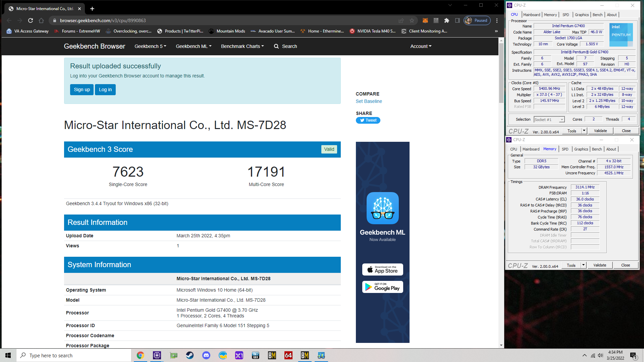The width and height of the screenshot is (644, 362).
Task: Open the HWiNFO bars taskbar icon
Action: [256, 355]
